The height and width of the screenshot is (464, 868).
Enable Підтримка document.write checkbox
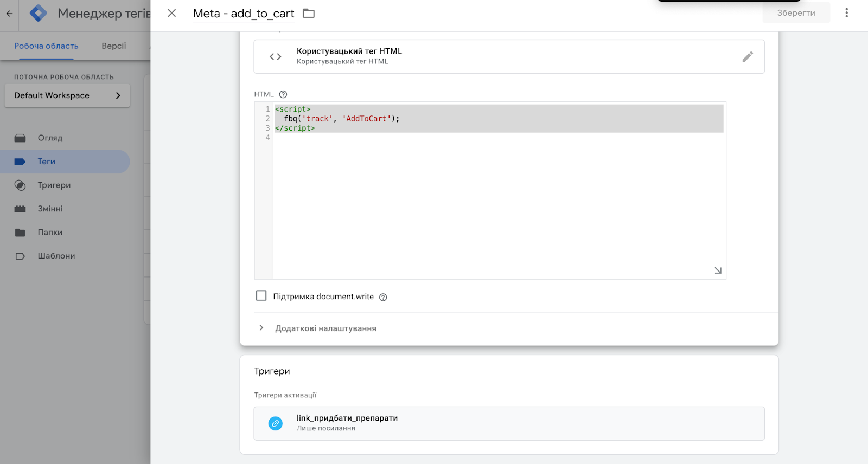(x=261, y=296)
